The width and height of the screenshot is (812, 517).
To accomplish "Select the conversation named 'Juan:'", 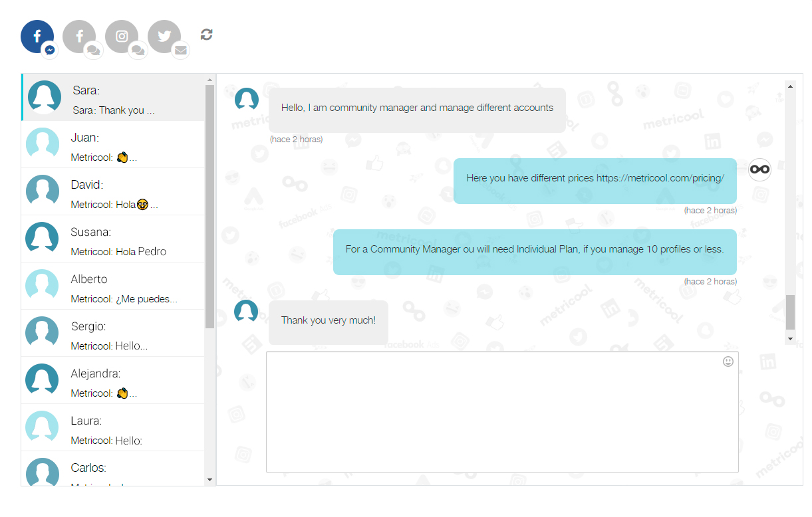I will click(113, 144).
